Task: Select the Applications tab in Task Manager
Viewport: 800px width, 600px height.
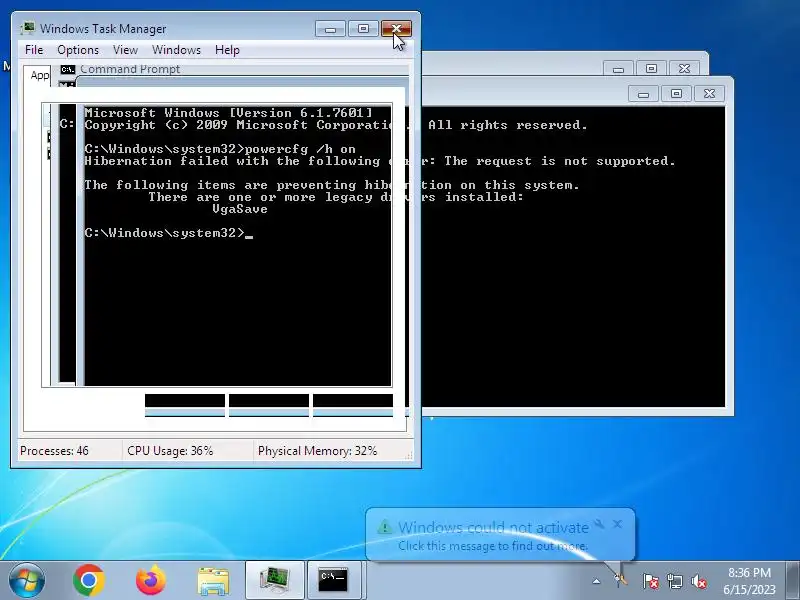Action: 38,76
